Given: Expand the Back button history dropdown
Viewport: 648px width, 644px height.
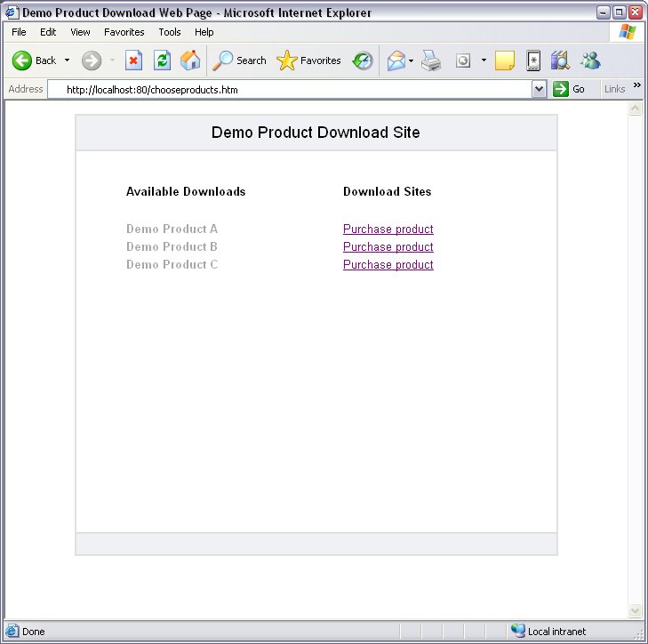Looking at the screenshot, I should 67,60.
